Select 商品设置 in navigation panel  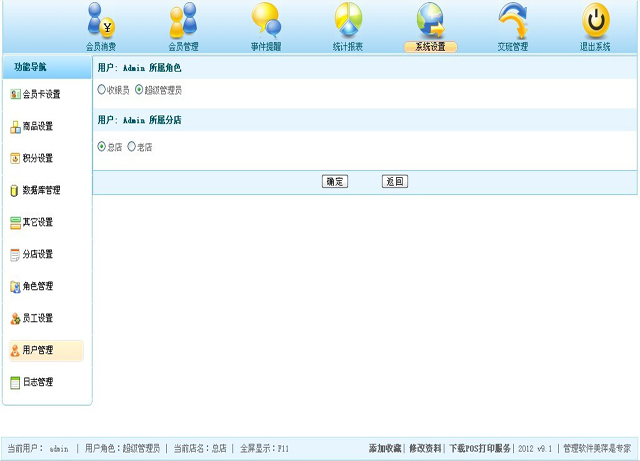coord(38,127)
